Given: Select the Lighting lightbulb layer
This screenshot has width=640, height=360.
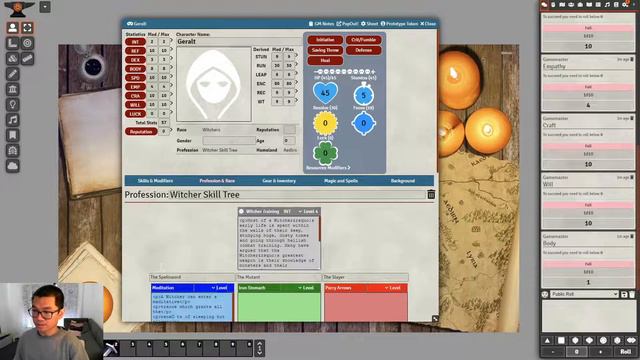Looking at the screenshot, I should coord(13,104).
